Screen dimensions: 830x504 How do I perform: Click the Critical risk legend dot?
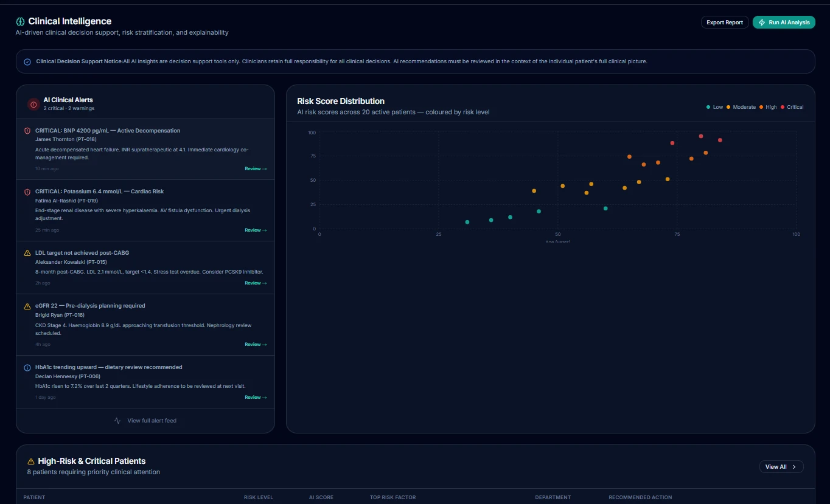coord(783,107)
